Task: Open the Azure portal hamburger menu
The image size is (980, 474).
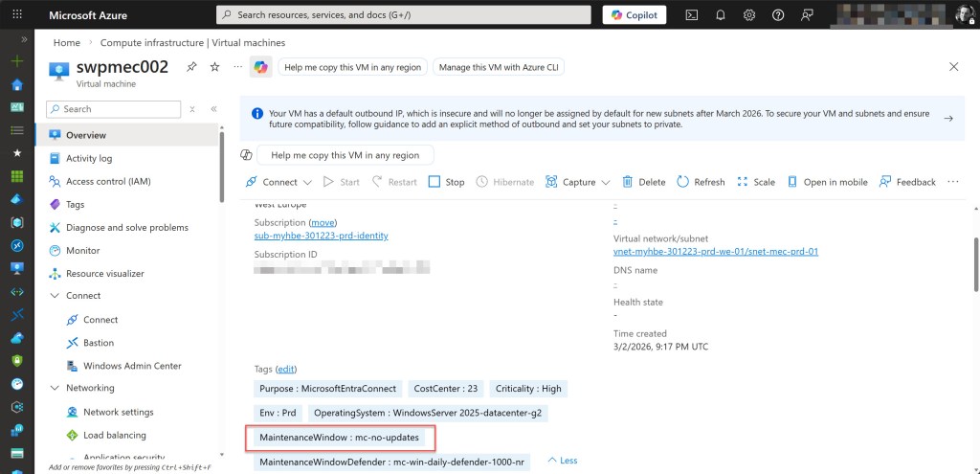Action: (x=17, y=15)
